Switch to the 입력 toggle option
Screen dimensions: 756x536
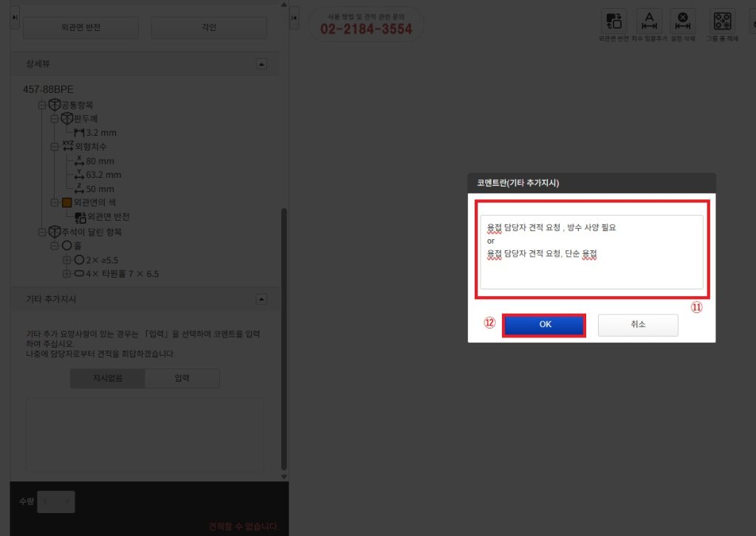(182, 378)
